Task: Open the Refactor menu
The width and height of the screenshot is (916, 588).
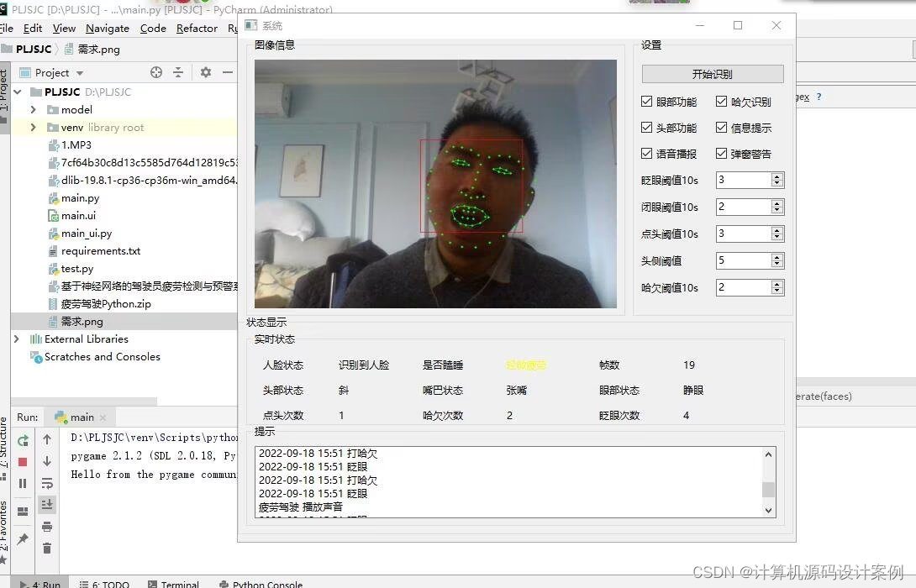Action: pos(197,28)
